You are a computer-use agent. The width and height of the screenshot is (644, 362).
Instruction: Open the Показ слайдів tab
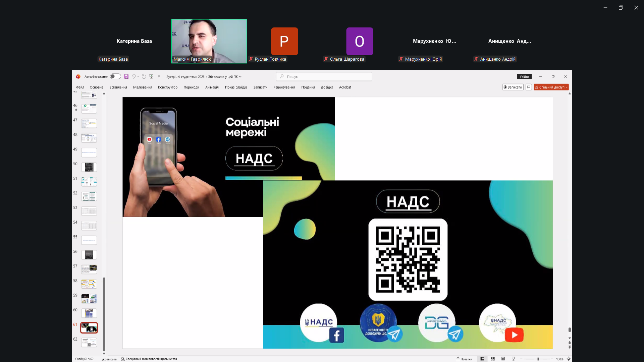tap(236, 87)
